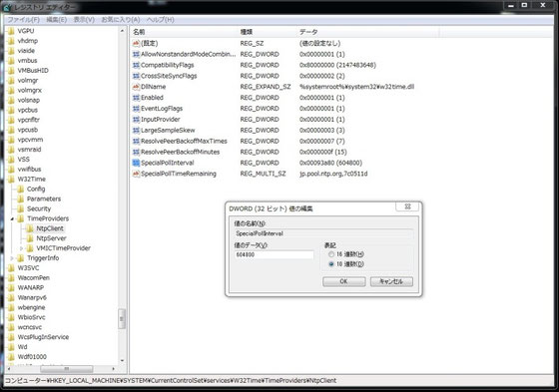
Task: Click the W32Time folder icon
Action: (x=11, y=179)
